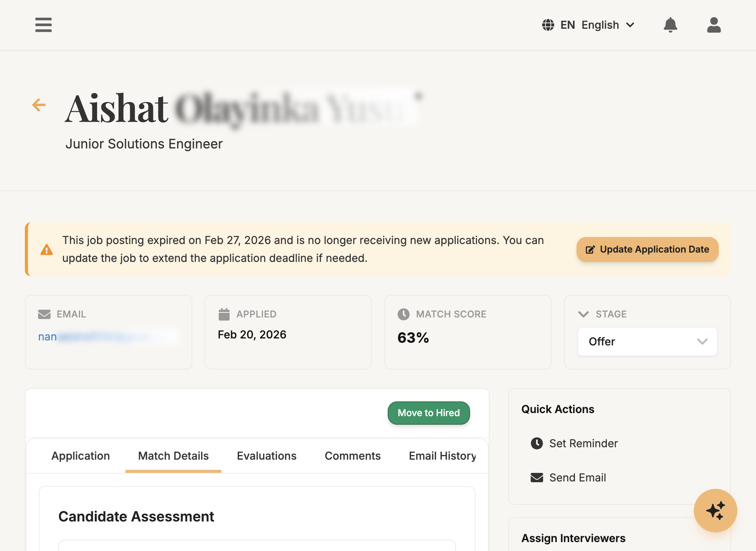Image resolution: width=756 pixels, height=551 pixels.
Task: Click the clock icon beside MATCH SCORE
Action: click(404, 314)
